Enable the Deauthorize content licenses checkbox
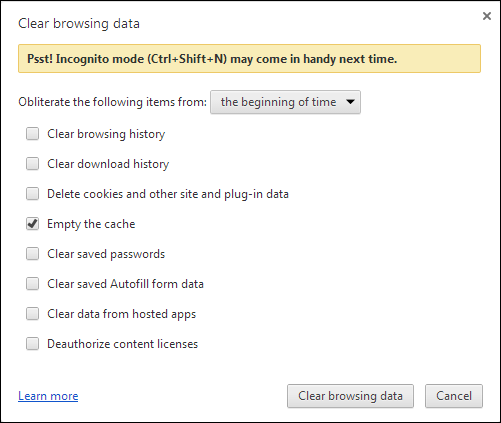 click(x=32, y=344)
